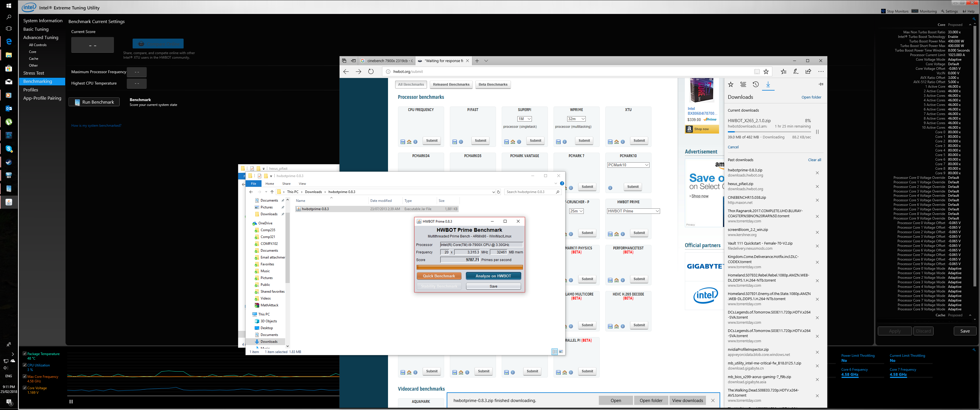Collapse the Core section in XTU panel
980x410 pixels.
(970, 25)
